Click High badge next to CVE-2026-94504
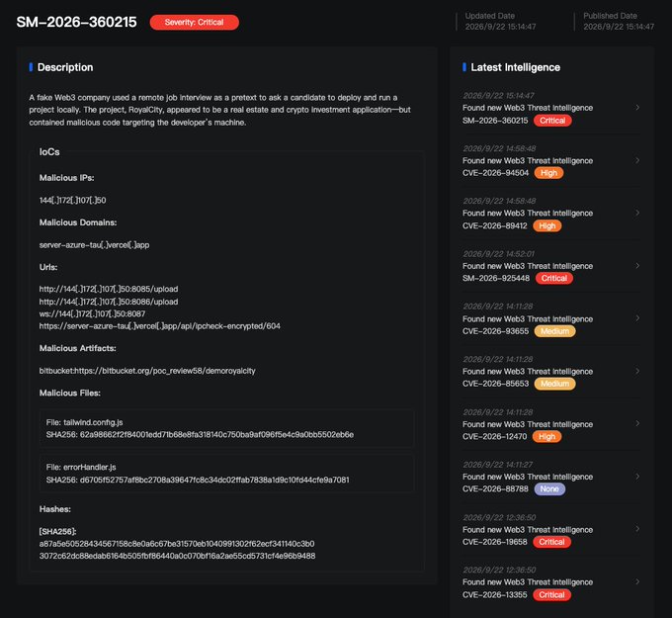The image size is (672, 618). click(548, 173)
